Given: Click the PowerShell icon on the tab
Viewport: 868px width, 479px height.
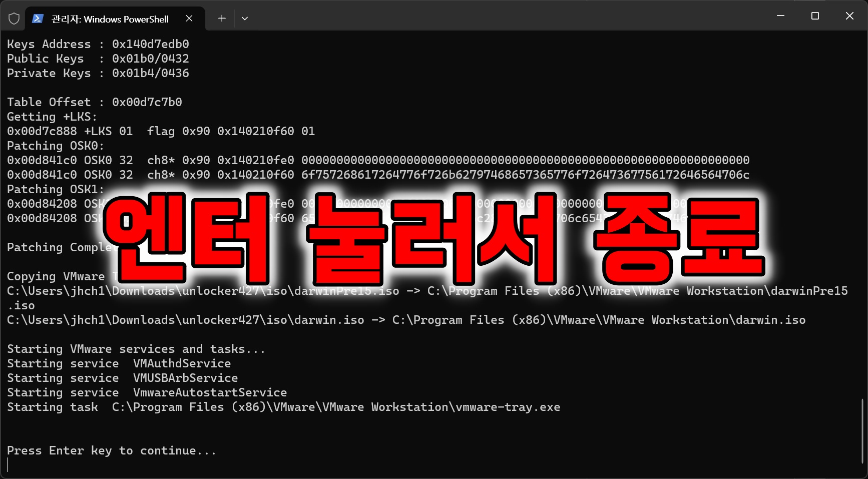Looking at the screenshot, I should [x=38, y=19].
